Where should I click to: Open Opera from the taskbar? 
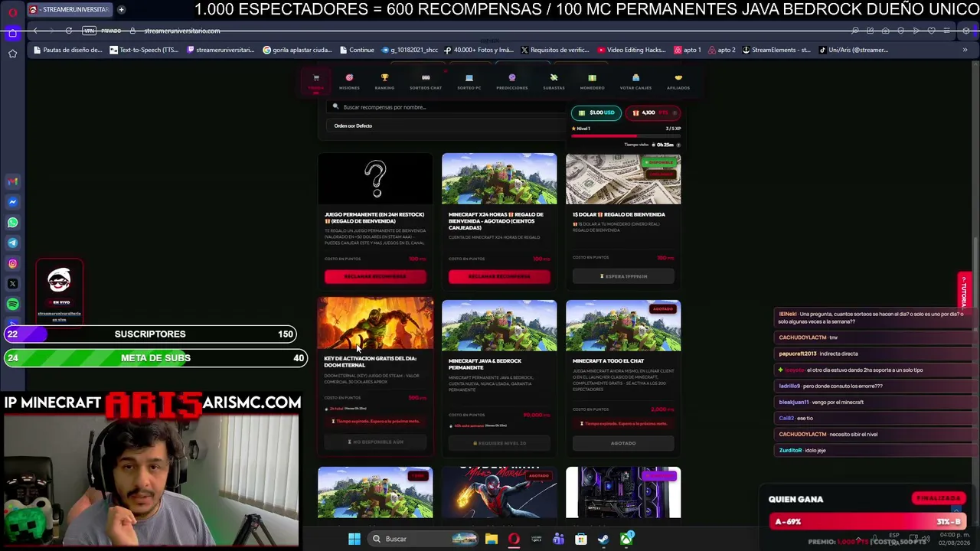[514, 539]
